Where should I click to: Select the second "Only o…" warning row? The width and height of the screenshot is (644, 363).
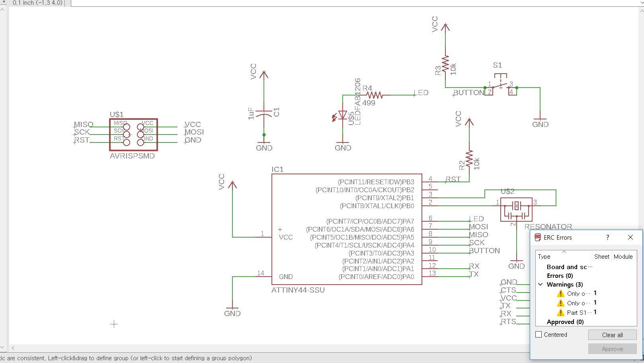pos(586,303)
